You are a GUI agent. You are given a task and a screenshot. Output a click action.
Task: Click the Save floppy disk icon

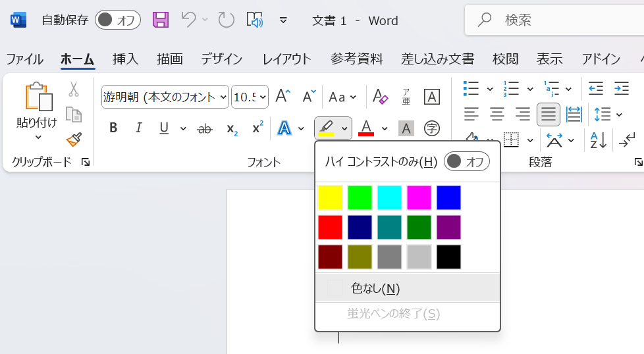[161, 20]
